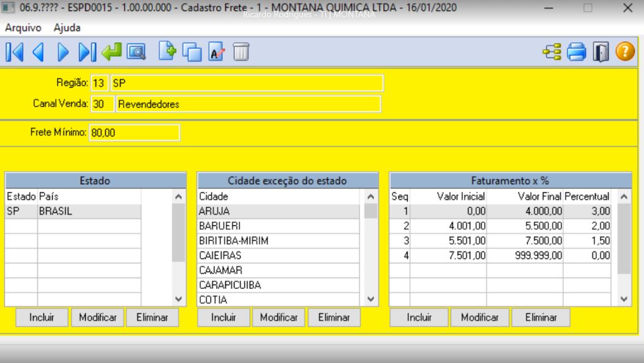Open help with the question mark icon
This screenshot has width=644, height=363.
point(625,52)
